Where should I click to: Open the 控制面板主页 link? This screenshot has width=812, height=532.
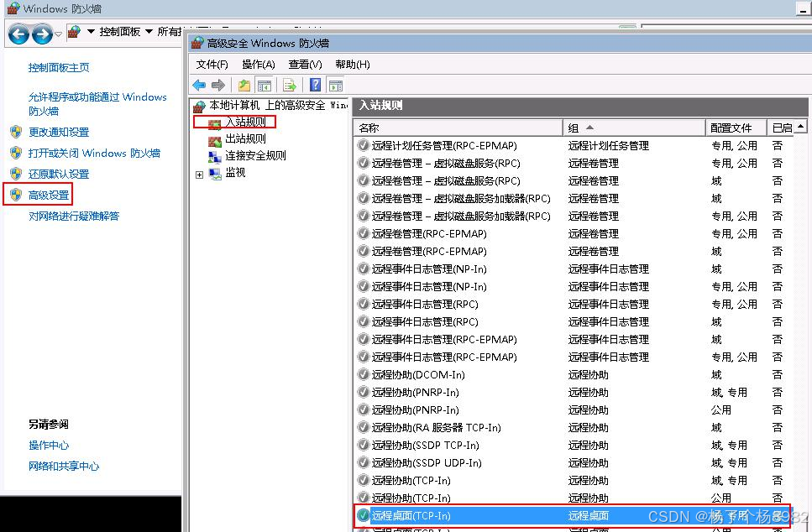(59, 67)
